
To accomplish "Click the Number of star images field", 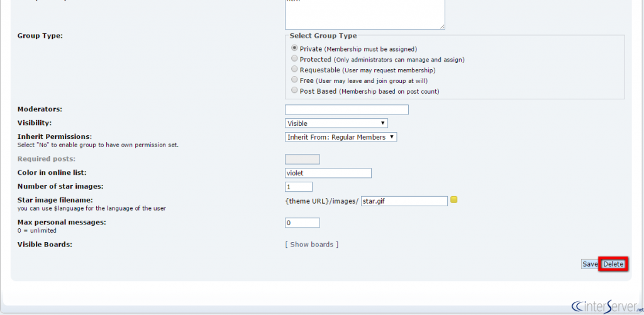I will point(299,187).
